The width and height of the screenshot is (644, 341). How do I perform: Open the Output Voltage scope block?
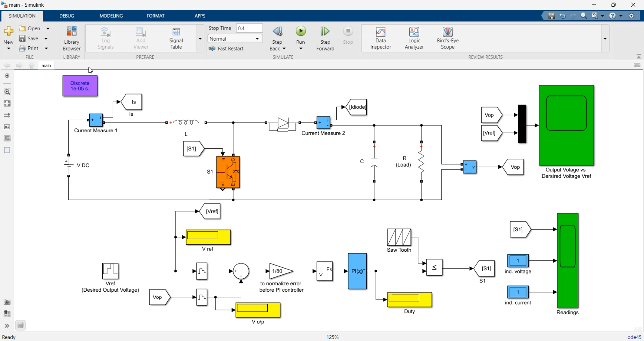point(566,125)
